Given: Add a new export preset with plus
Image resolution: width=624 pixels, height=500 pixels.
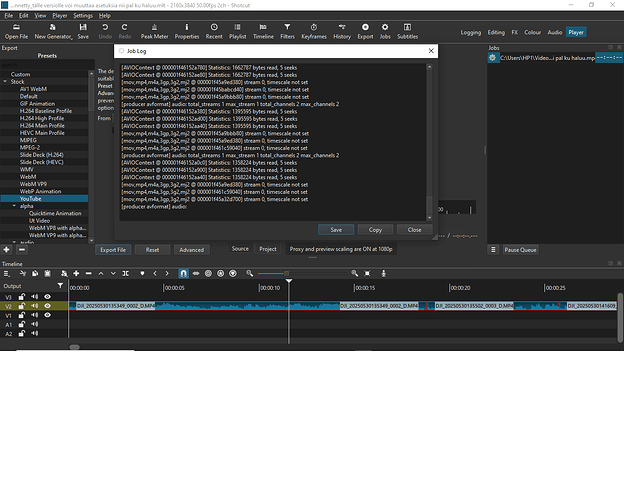Looking at the screenshot, I should coord(8,249).
